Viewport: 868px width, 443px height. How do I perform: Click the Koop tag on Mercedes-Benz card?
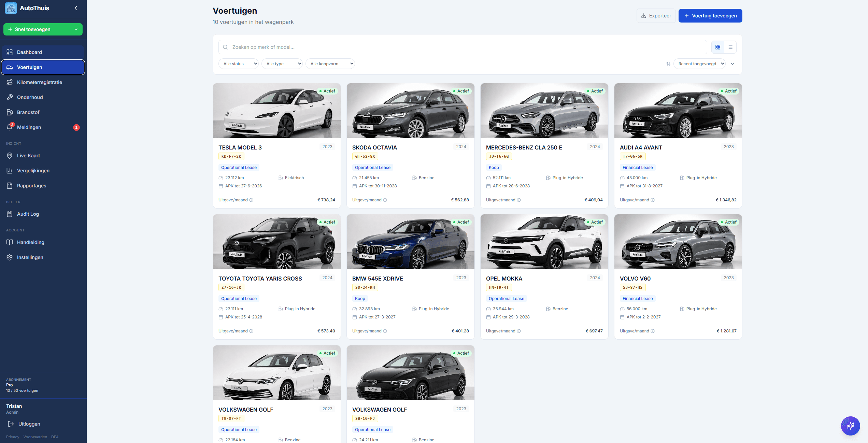click(494, 168)
